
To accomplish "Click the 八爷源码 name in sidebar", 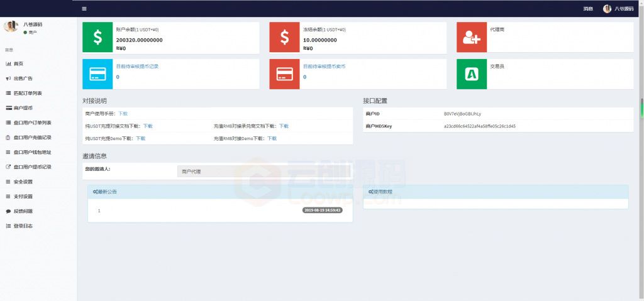I will coord(33,25).
